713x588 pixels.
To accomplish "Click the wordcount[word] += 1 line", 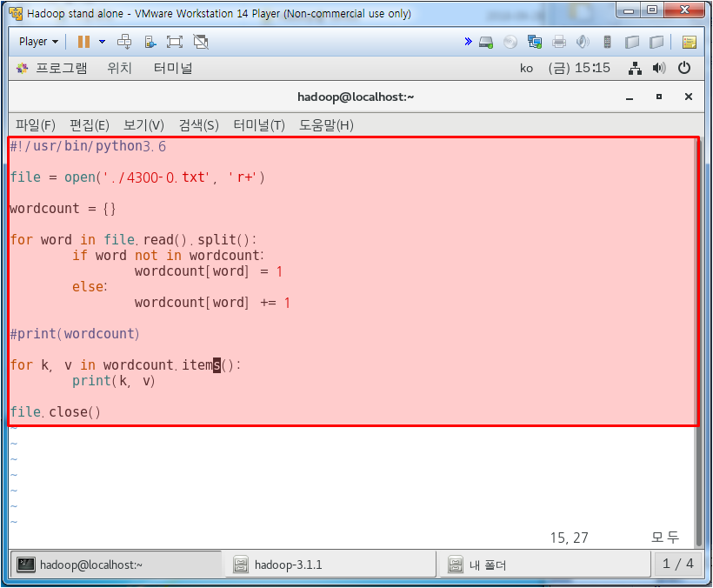I will pos(212,303).
